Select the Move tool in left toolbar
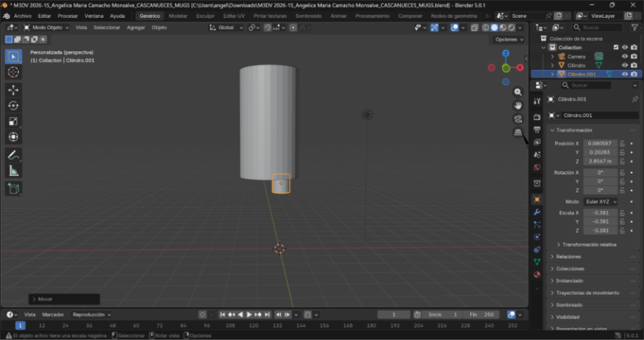The width and height of the screenshot is (644, 340). [x=13, y=89]
